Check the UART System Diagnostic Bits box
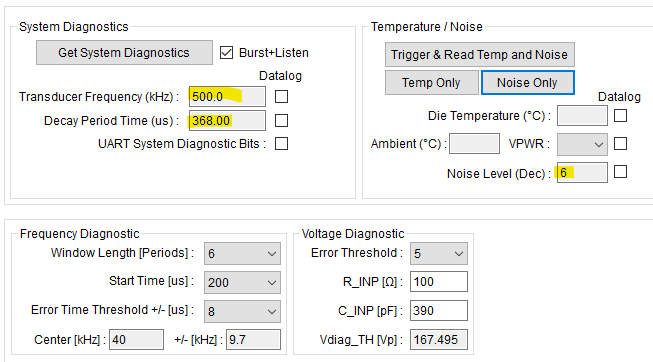Viewport: 653px width, 362px height. 282,144
